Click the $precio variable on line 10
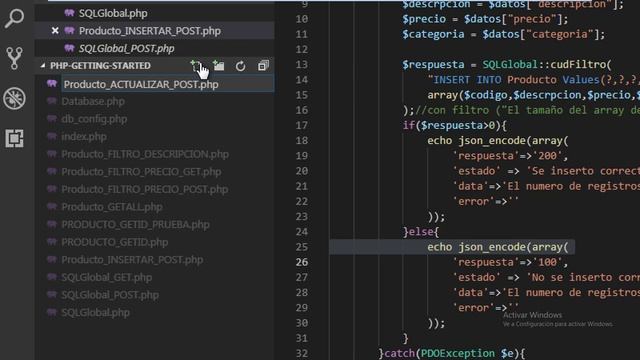Image resolution: width=640 pixels, height=360 pixels. 424,19
